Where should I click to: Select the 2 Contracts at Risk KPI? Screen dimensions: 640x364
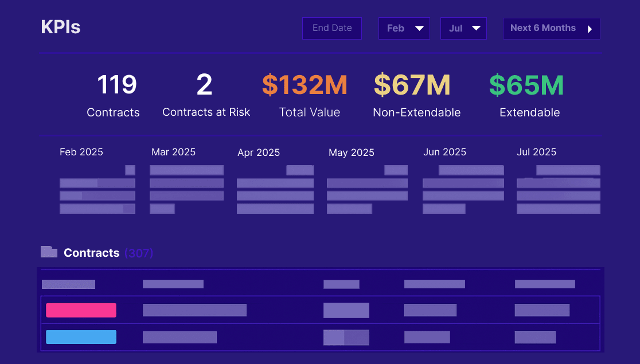[206, 95]
